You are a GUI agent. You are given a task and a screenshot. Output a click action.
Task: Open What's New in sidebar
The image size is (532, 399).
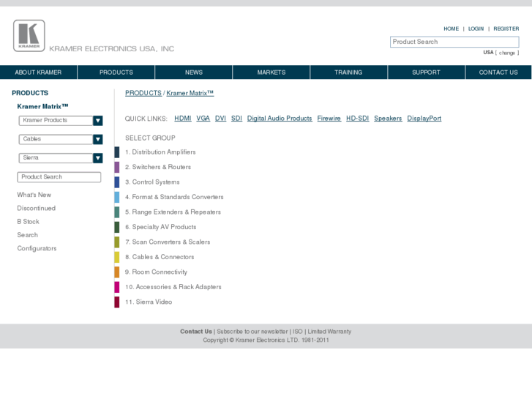pos(34,195)
